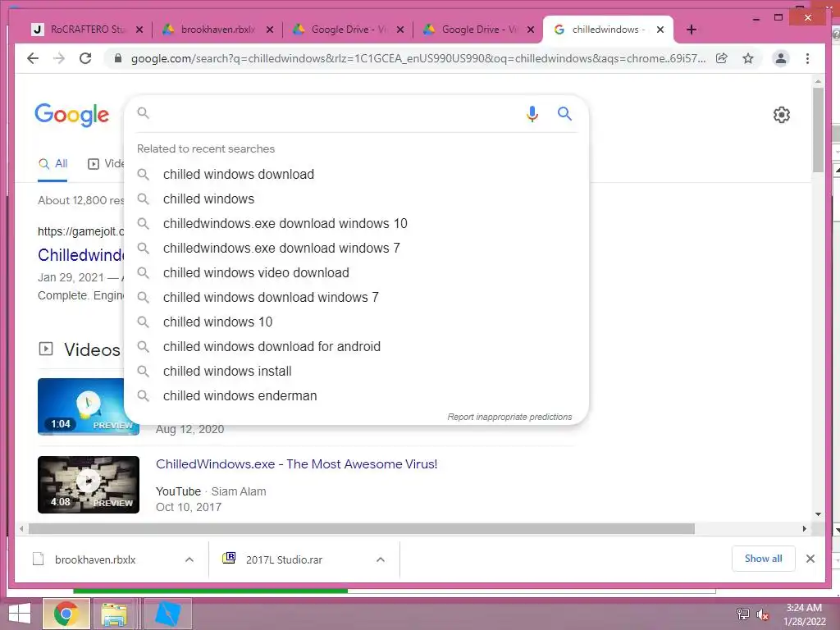Viewport: 840px width, 630px height.
Task: Click the address bar URL
Action: (418, 58)
